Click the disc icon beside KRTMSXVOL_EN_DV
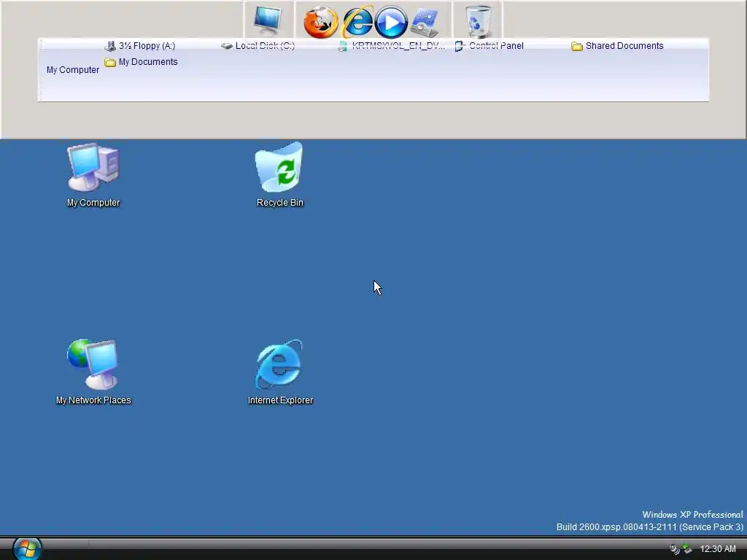The image size is (747, 560). point(343,46)
